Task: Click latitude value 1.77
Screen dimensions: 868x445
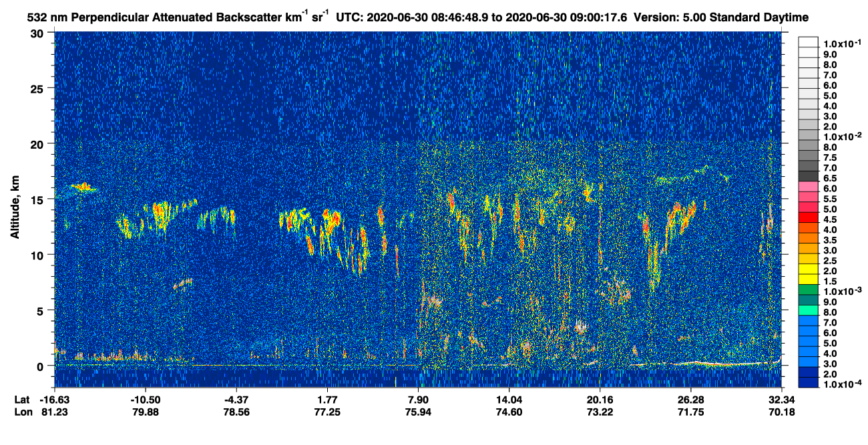Action: pyautogui.click(x=327, y=399)
